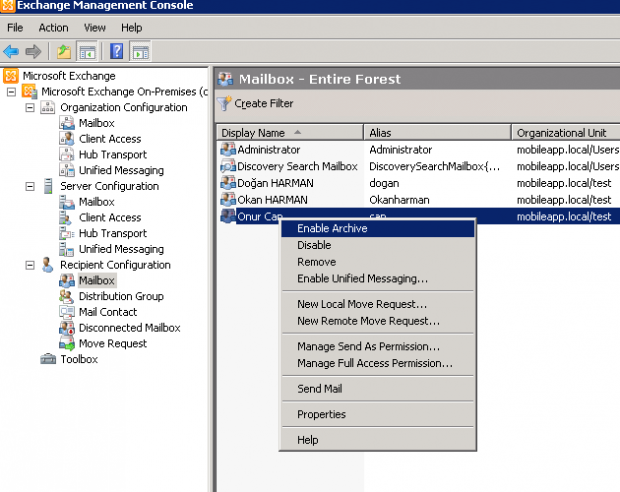Collapse the Organization Configuration node

tap(30, 108)
